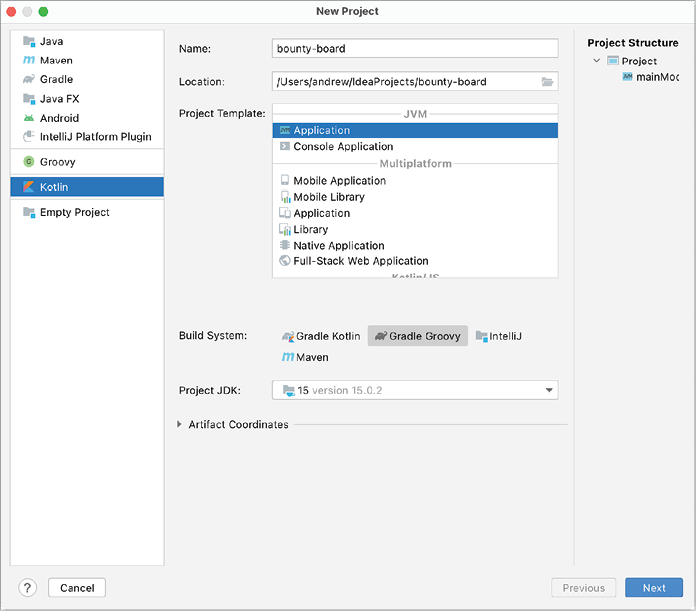Click the Name field containing bounty-board

[x=415, y=48]
